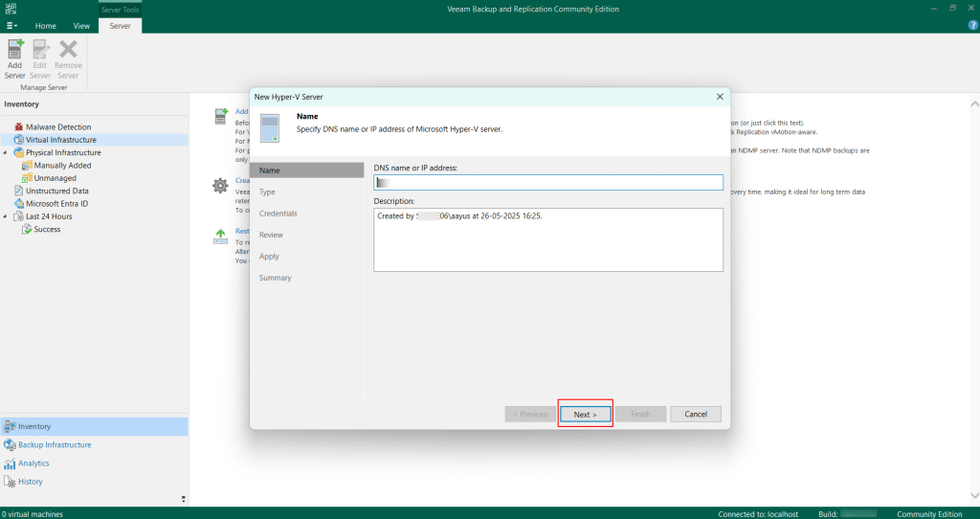This screenshot has height=519, width=980.
Task: Select Virtual Infrastructure tree item
Action: coord(60,140)
